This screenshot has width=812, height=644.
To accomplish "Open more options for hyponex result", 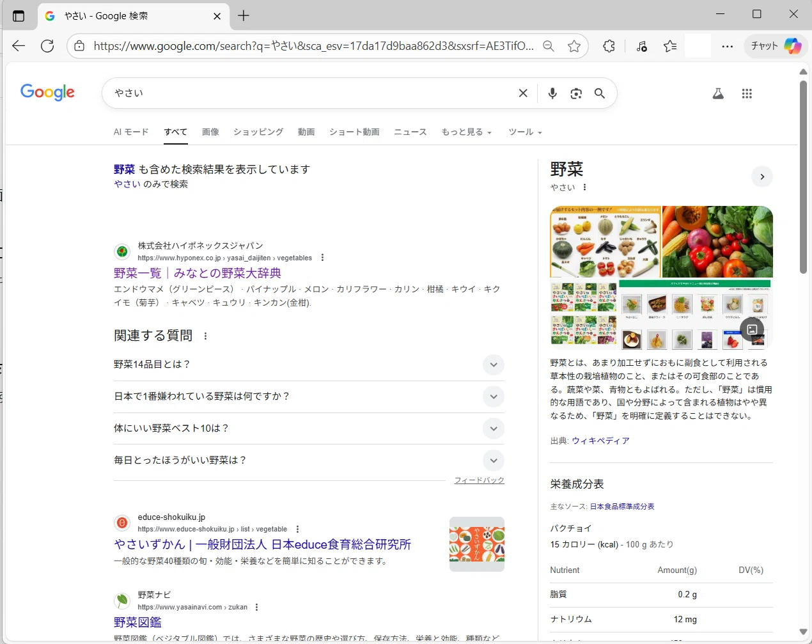I will click(x=322, y=258).
